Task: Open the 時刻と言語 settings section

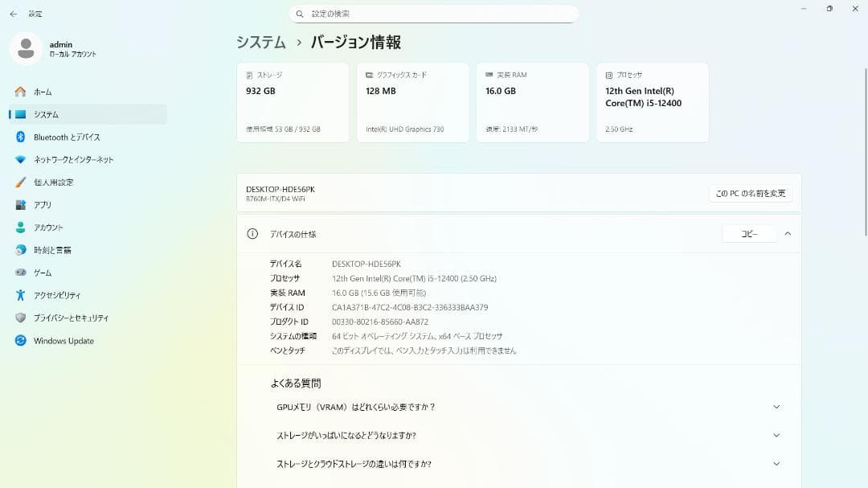Action: click(48, 249)
